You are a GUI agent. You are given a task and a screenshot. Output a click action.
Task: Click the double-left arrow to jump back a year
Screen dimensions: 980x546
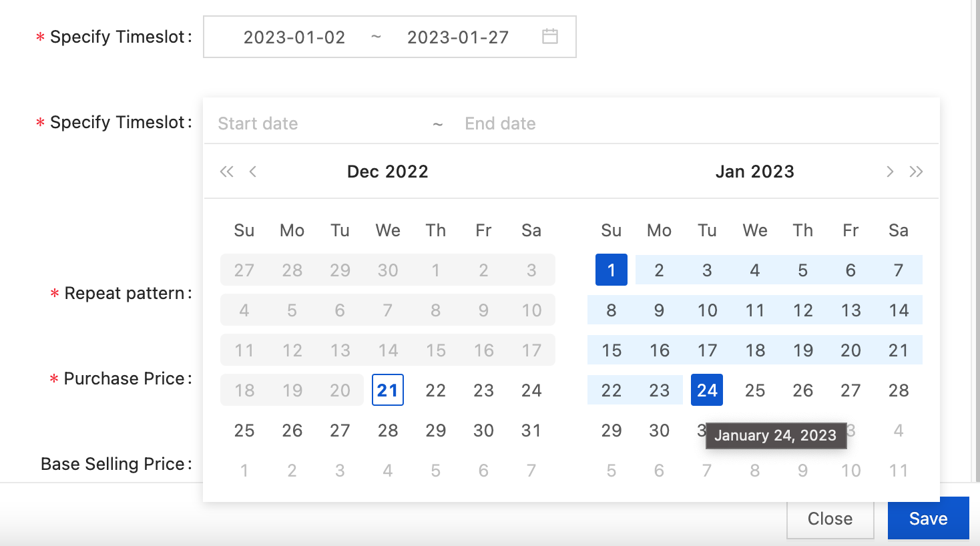[x=226, y=172]
